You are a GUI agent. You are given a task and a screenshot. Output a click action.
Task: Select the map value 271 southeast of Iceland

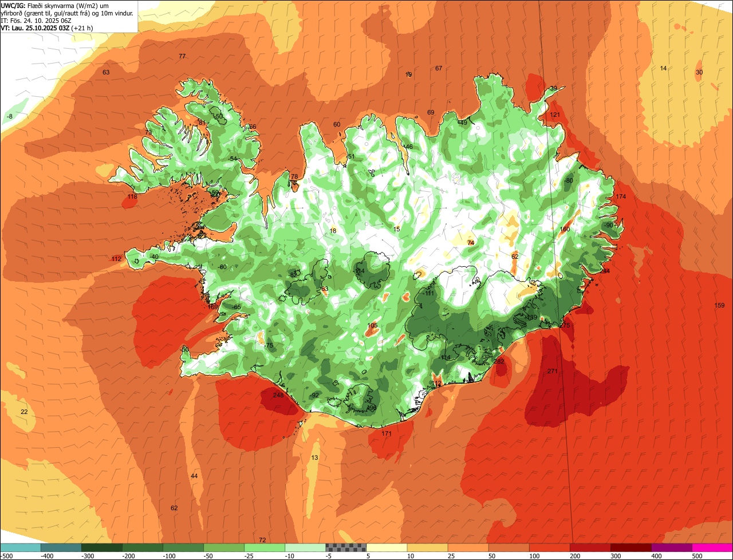coord(552,371)
